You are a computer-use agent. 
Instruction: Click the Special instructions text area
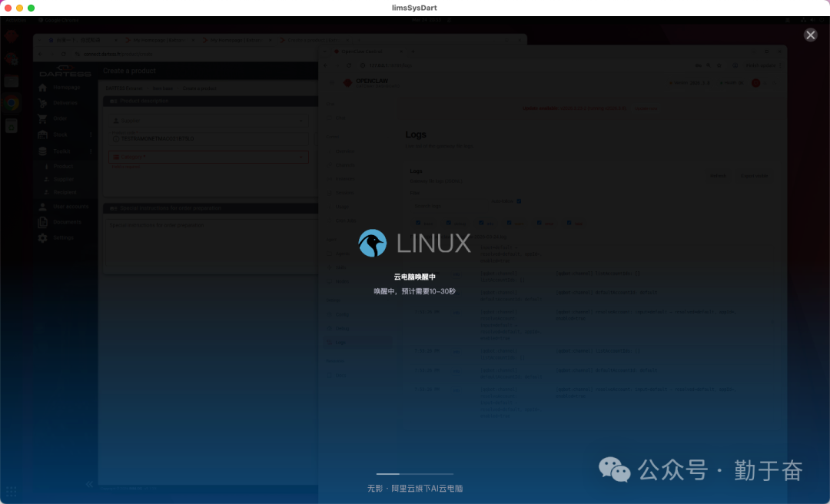[211, 244]
